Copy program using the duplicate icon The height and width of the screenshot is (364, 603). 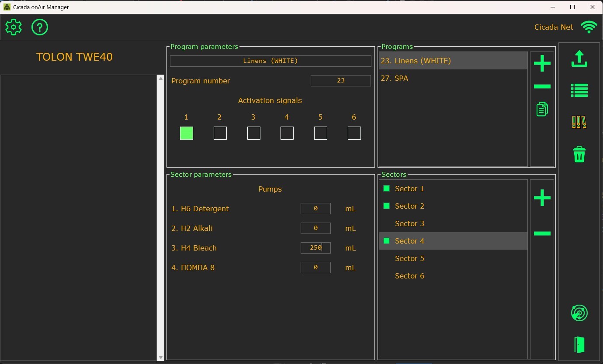pyautogui.click(x=542, y=109)
